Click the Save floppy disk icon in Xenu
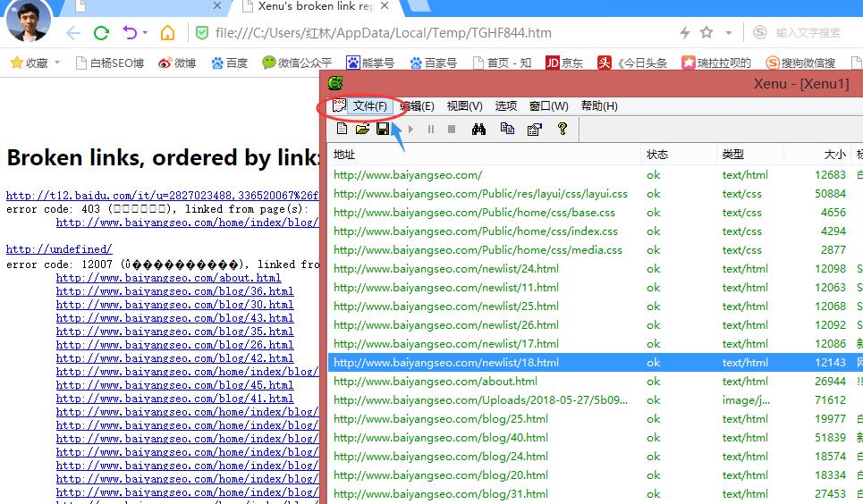This screenshot has width=863, height=504. (383, 129)
